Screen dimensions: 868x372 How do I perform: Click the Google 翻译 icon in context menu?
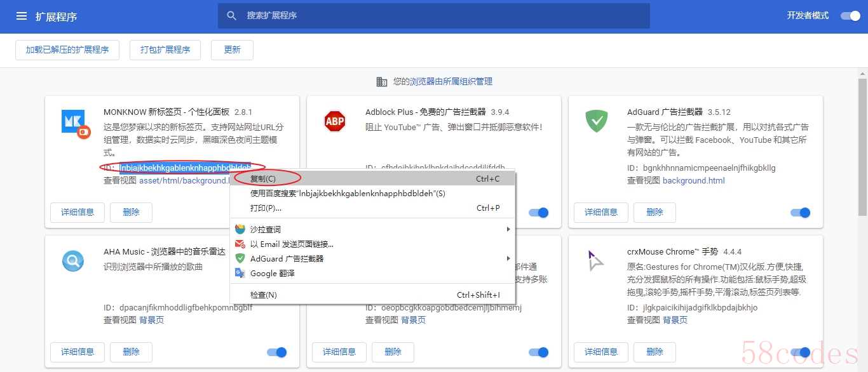tap(240, 273)
